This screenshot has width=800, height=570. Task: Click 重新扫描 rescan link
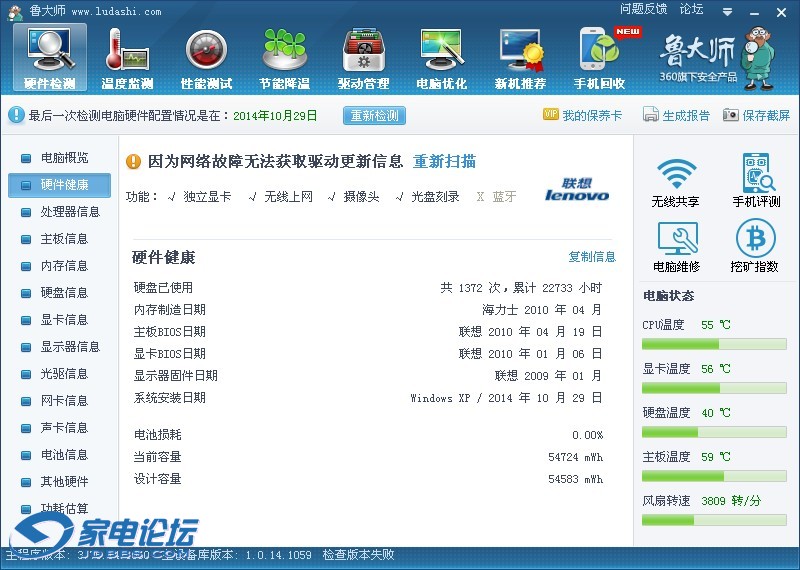tap(444, 162)
